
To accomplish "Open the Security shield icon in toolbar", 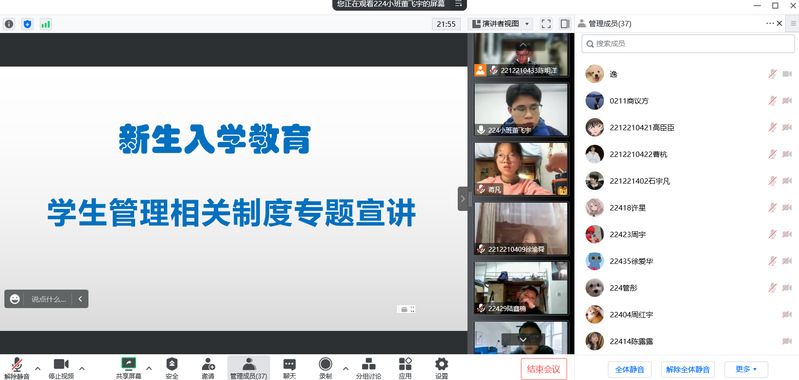I will pyautogui.click(x=172, y=365).
